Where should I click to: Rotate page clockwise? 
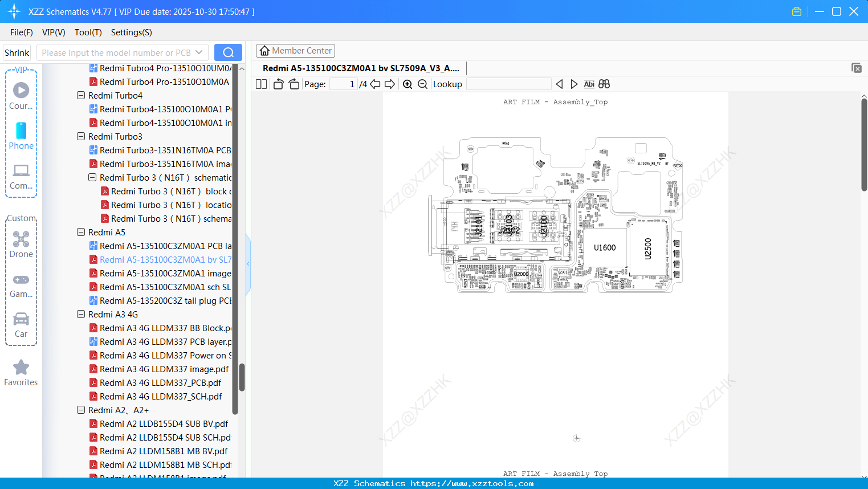294,84
